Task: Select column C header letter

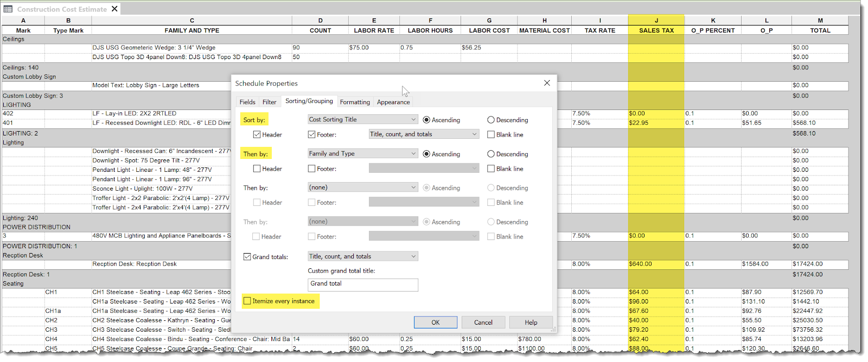Action: (x=192, y=21)
